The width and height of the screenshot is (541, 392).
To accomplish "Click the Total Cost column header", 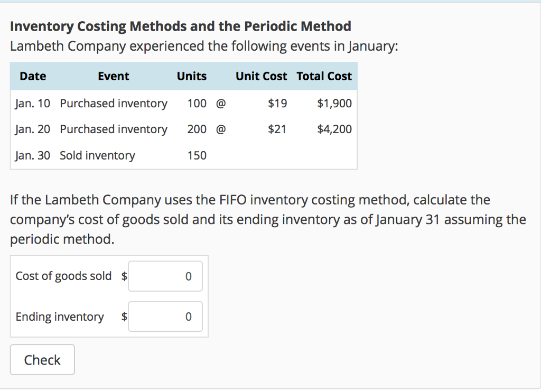I will (x=324, y=76).
